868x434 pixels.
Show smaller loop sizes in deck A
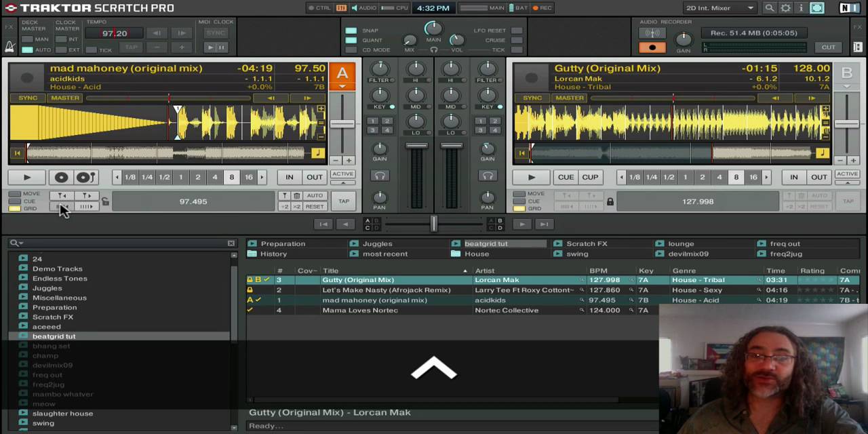(117, 178)
